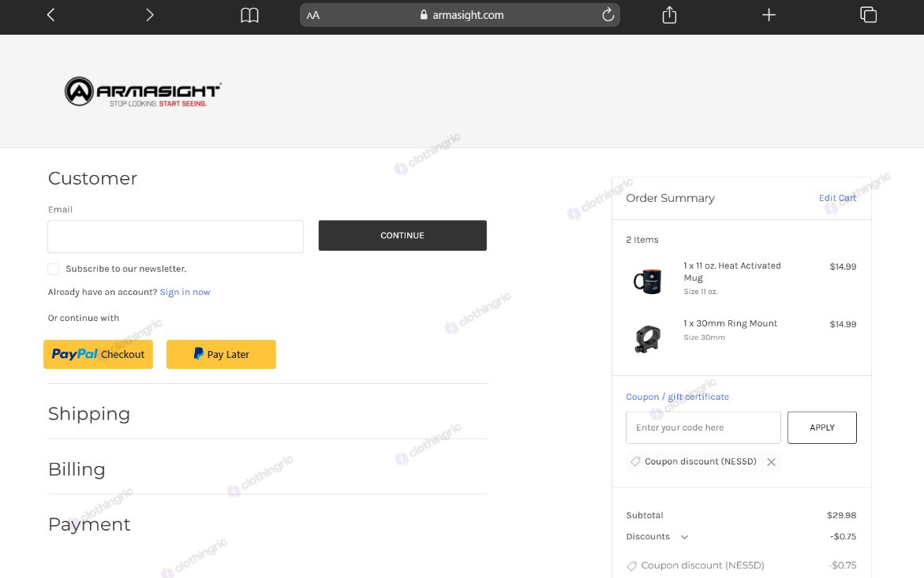The width and height of the screenshot is (924, 578).
Task: Click the PayPal Checkout button
Action: pos(98,354)
